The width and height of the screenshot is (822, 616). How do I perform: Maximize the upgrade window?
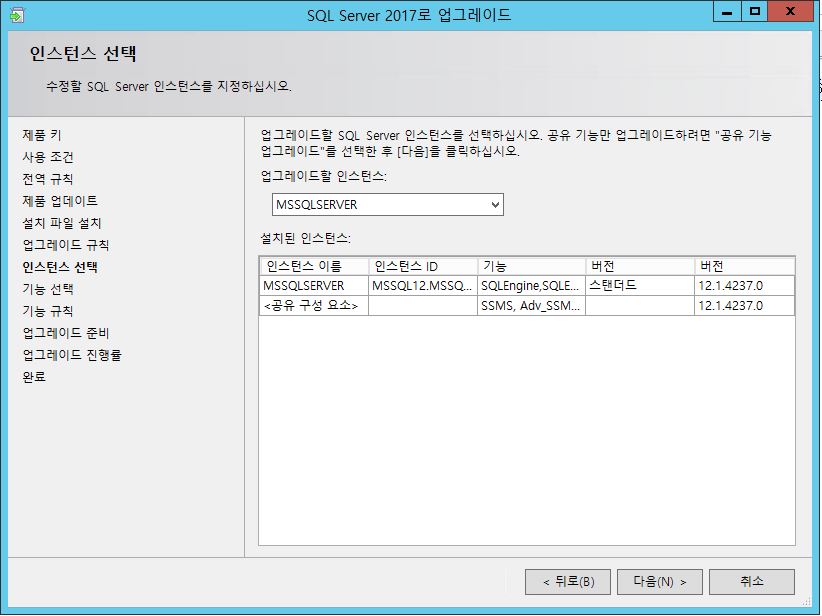point(754,12)
